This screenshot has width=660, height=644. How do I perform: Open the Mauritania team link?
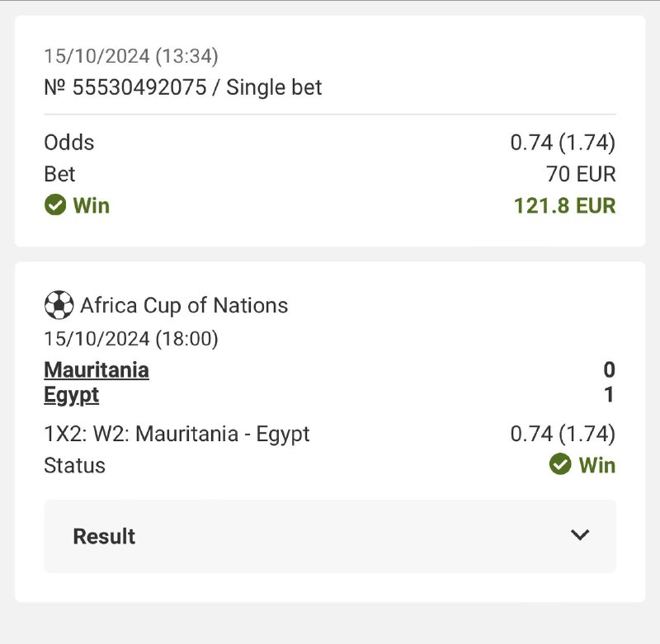coord(97,369)
